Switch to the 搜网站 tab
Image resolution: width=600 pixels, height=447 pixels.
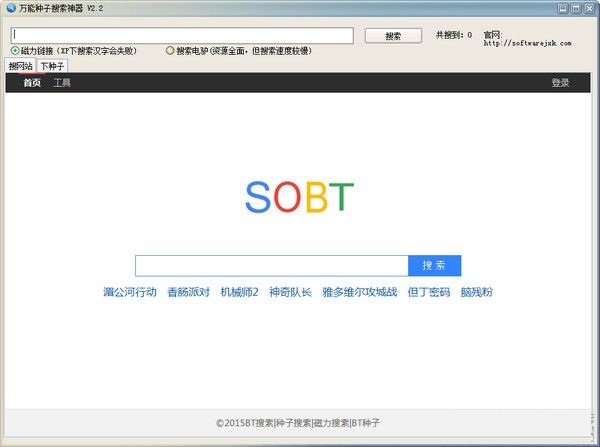click(20, 66)
